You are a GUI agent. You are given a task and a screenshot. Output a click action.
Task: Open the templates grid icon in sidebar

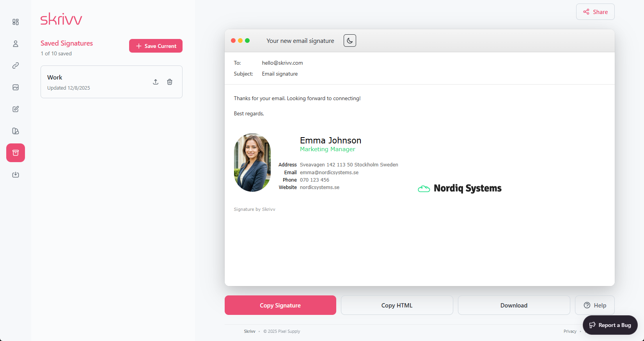(16, 22)
